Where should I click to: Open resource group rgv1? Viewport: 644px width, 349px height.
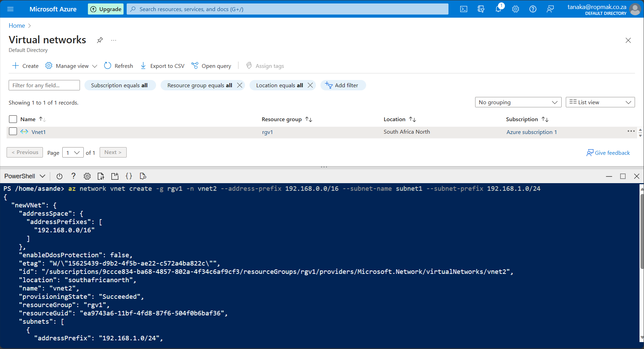point(267,132)
